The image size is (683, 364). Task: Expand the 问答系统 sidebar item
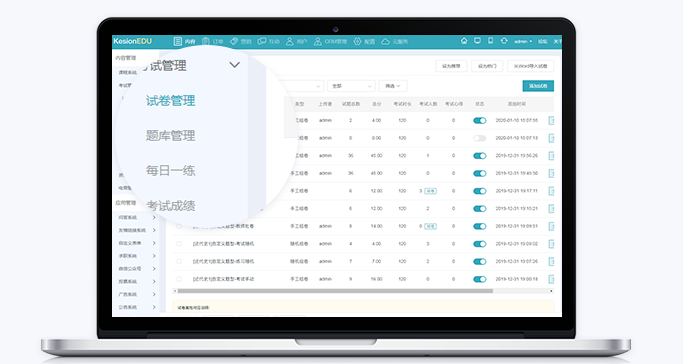[x=154, y=217]
